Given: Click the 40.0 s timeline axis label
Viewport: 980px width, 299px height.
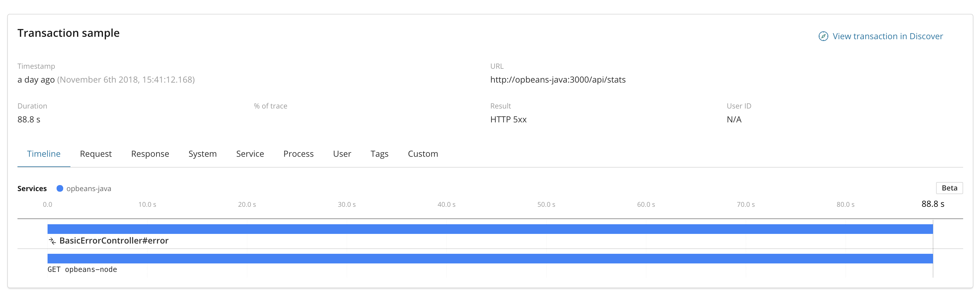Looking at the screenshot, I should tap(446, 204).
